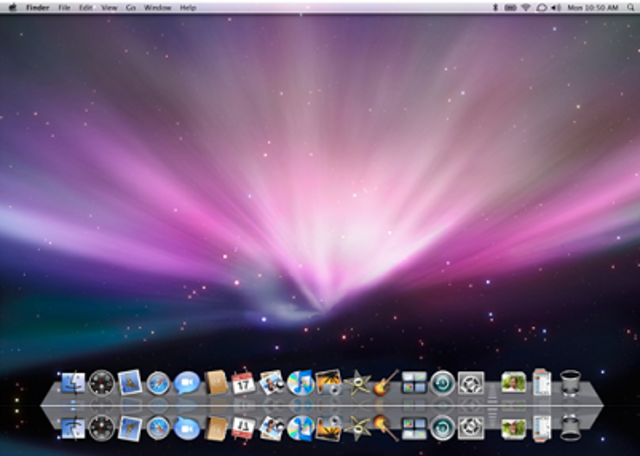Screen dimensions: 640x456
Task: Open System Preferences gear icon
Action: (x=471, y=383)
